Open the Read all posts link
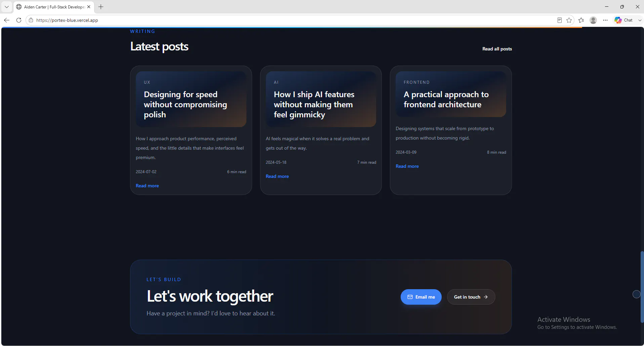 point(497,49)
